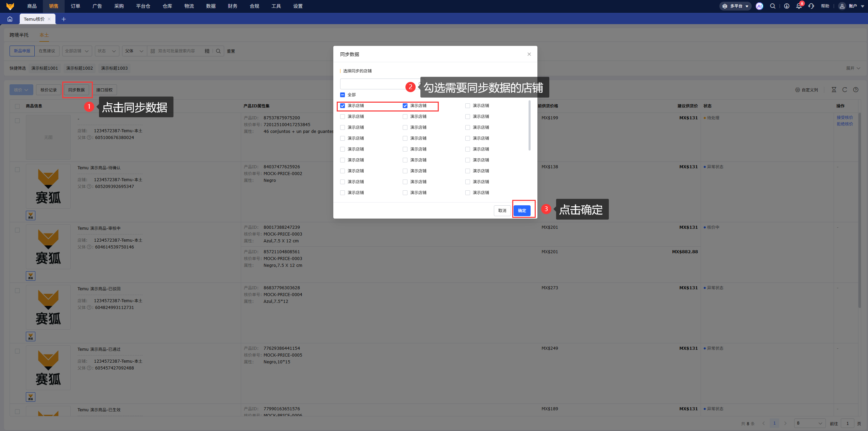This screenshot has height=431, width=868.
Task: Toggle the 精 exact-match search icon
Action: tap(207, 51)
